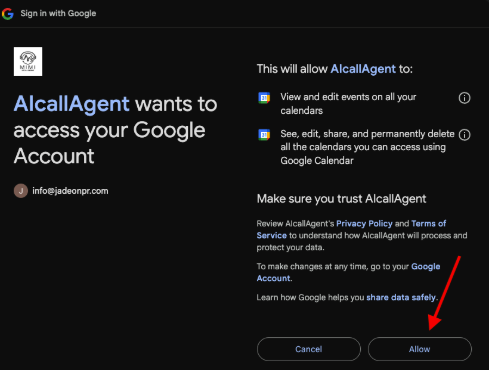Open info for view and edit events permission

[464, 98]
